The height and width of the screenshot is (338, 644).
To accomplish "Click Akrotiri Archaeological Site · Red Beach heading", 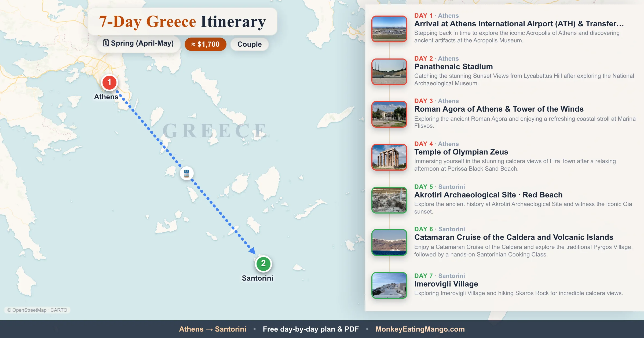I will [488, 195].
